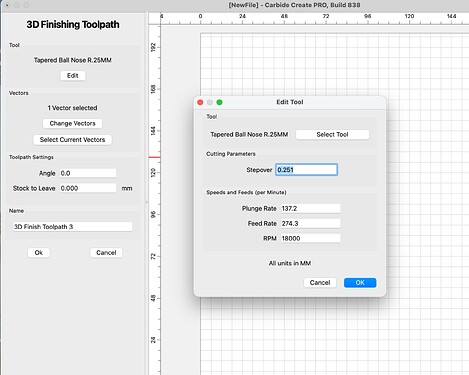This screenshot has height=375, width=469.
Task: Click Ok in 3D Finishing Toolpath panel
Action: pyautogui.click(x=39, y=253)
